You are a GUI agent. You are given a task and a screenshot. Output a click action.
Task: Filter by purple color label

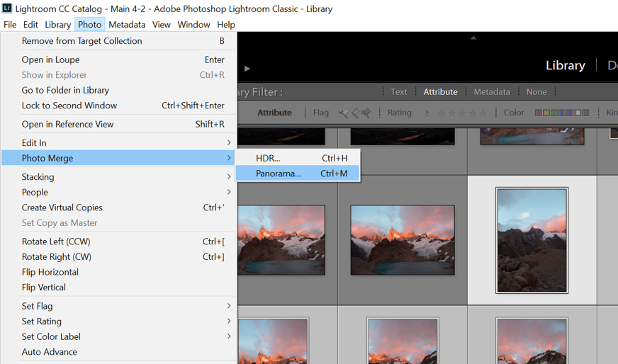click(x=570, y=113)
